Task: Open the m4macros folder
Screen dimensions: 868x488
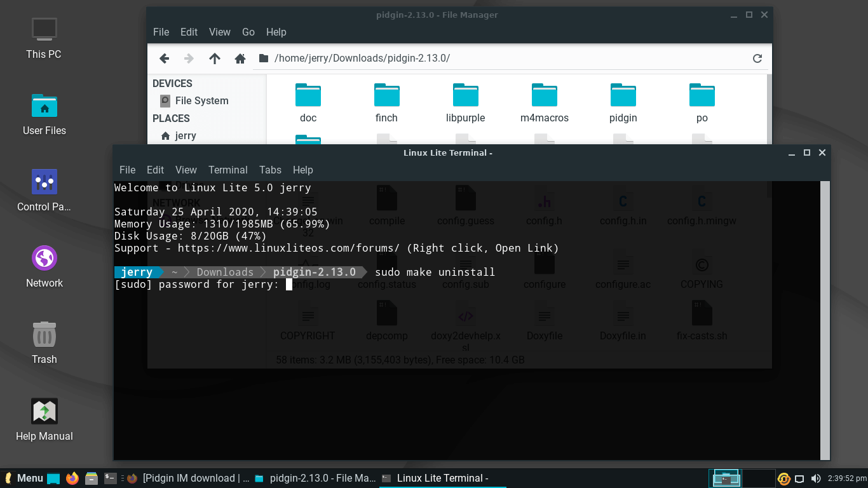Action: (544, 103)
